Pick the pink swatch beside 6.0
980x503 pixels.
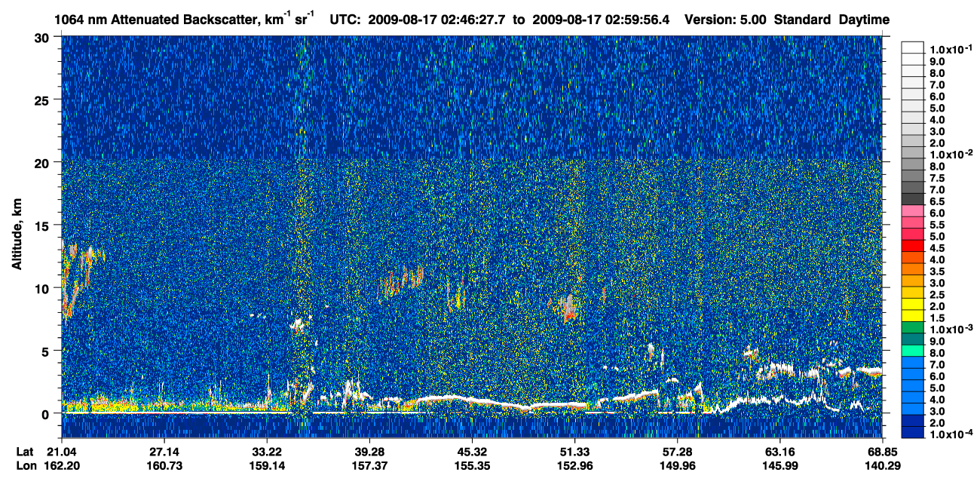(912, 210)
